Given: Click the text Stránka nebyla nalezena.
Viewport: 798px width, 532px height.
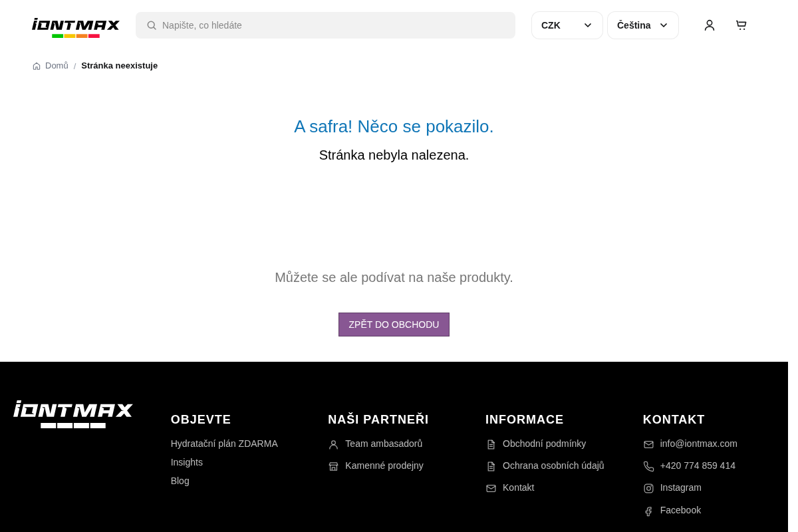Looking at the screenshot, I should click(394, 155).
